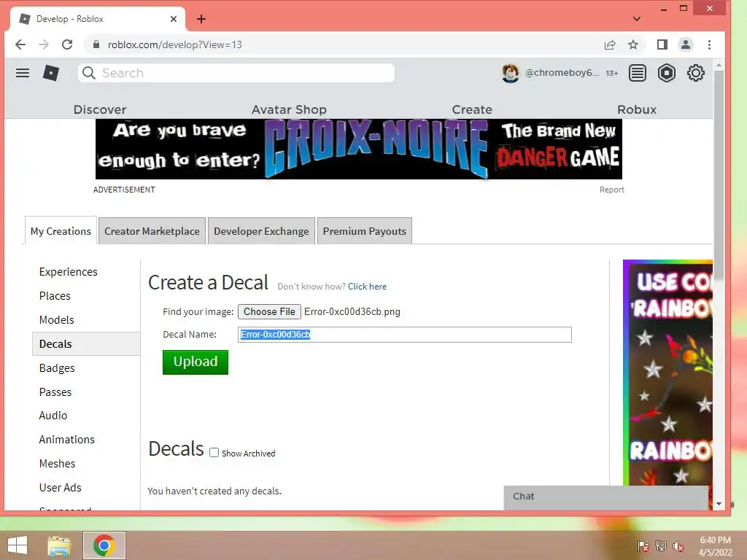Viewport: 747px width, 560px height.
Task: Select Experiences in the sidebar
Action: 68,272
